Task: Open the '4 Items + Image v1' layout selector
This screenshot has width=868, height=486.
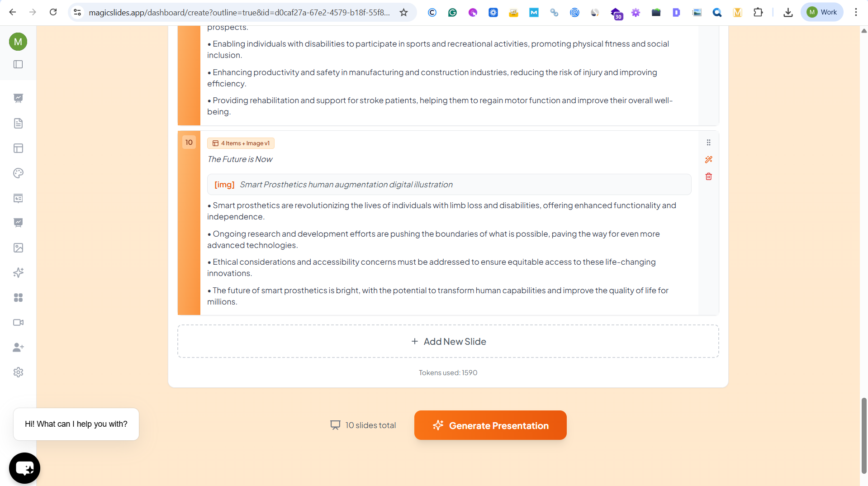Action: [x=241, y=143]
